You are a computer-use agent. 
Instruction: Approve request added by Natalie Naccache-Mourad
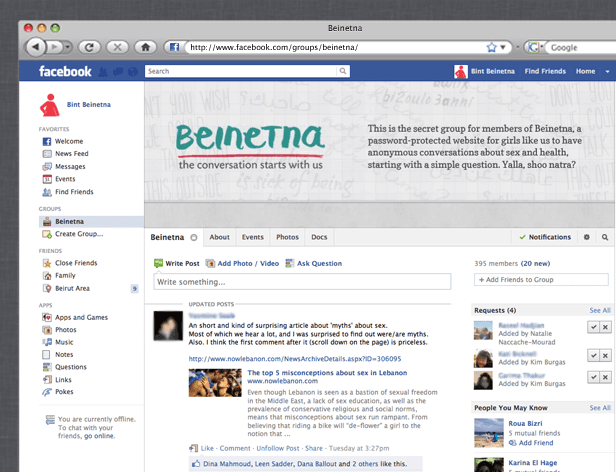point(594,327)
